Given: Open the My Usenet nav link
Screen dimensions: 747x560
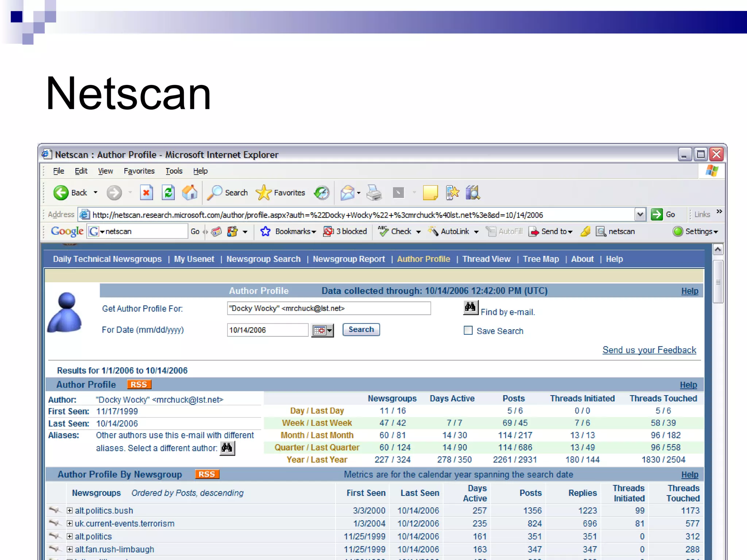Looking at the screenshot, I should coord(194,259).
